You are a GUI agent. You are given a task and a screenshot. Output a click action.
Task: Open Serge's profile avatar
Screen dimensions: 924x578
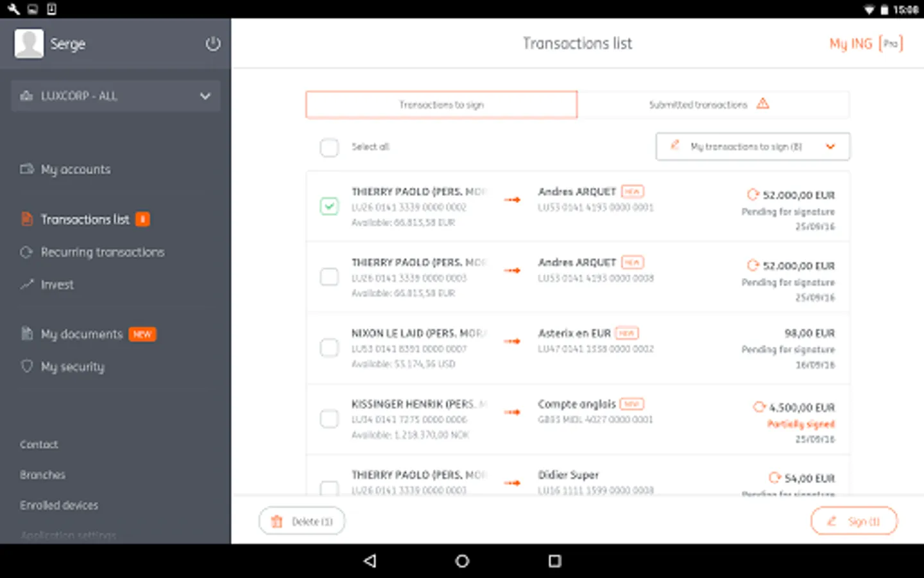[x=29, y=44]
